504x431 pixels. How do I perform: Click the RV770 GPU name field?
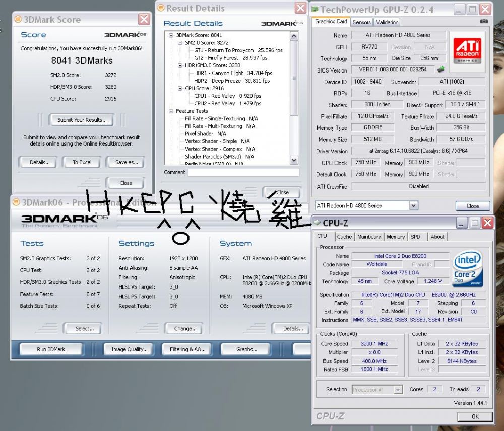(369, 47)
